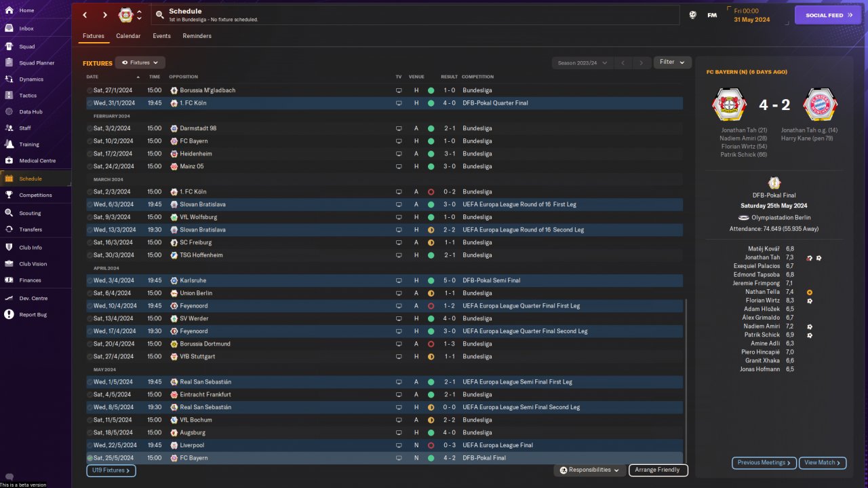
Task: Open the Dev. Centre icon
Action: pyautogui.click(x=9, y=298)
